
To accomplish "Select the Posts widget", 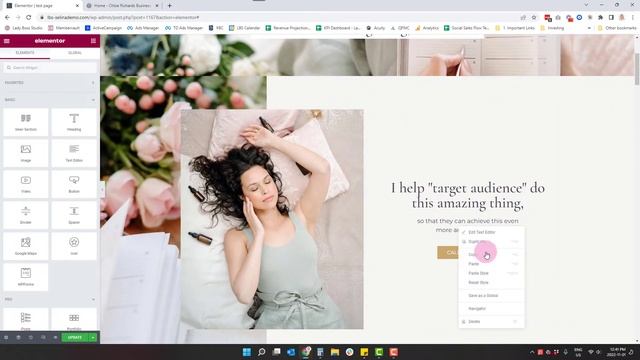I will pos(26,320).
